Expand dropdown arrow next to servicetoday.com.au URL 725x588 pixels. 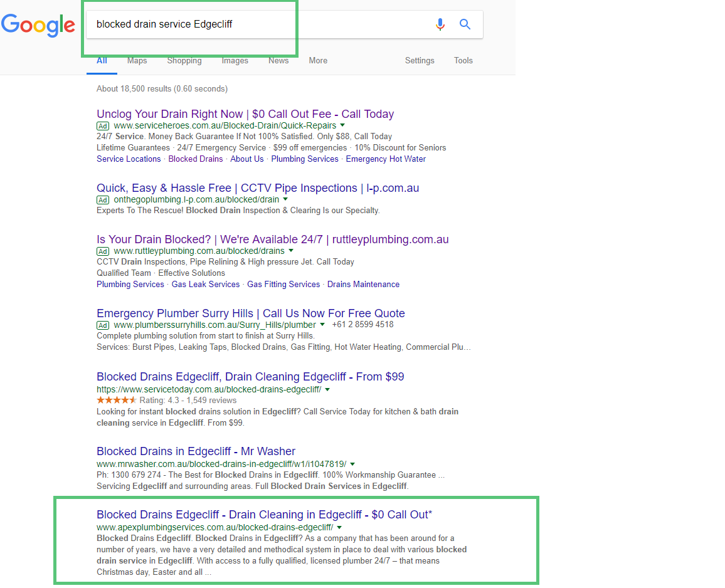(327, 389)
